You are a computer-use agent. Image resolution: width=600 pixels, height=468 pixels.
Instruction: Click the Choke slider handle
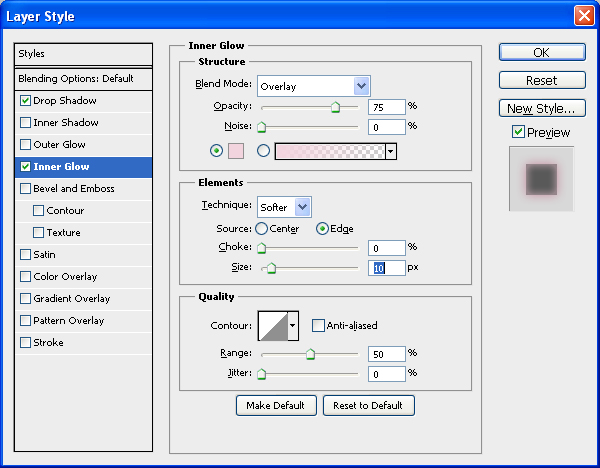(x=261, y=248)
